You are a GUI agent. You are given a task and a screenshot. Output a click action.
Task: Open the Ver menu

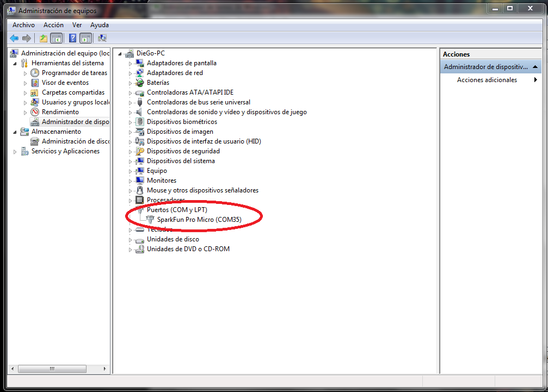click(x=77, y=25)
